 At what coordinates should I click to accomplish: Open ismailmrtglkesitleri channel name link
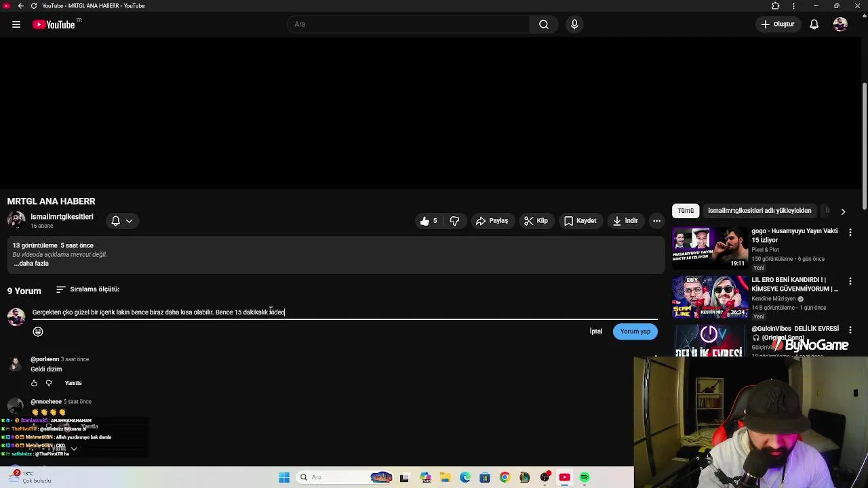pos(62,217)
